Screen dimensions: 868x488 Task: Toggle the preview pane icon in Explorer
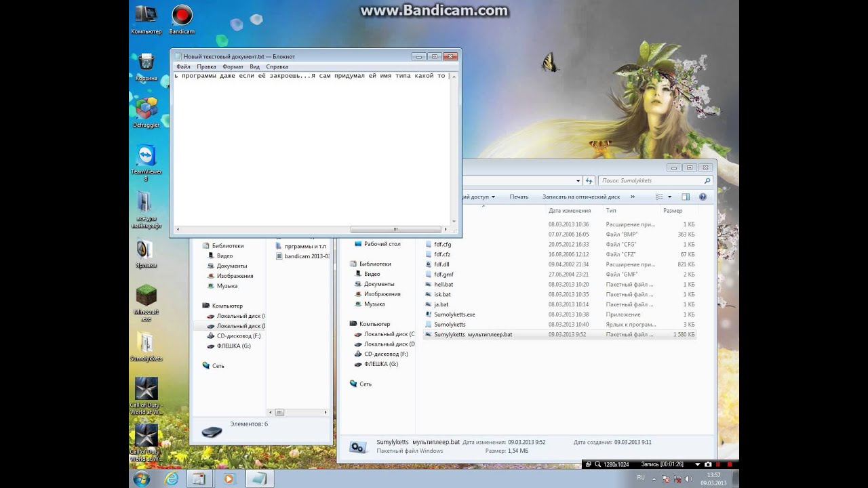coord(686,197)
